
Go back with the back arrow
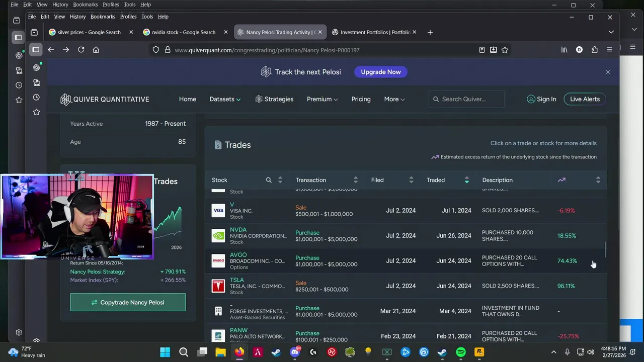tap(51, 50)
